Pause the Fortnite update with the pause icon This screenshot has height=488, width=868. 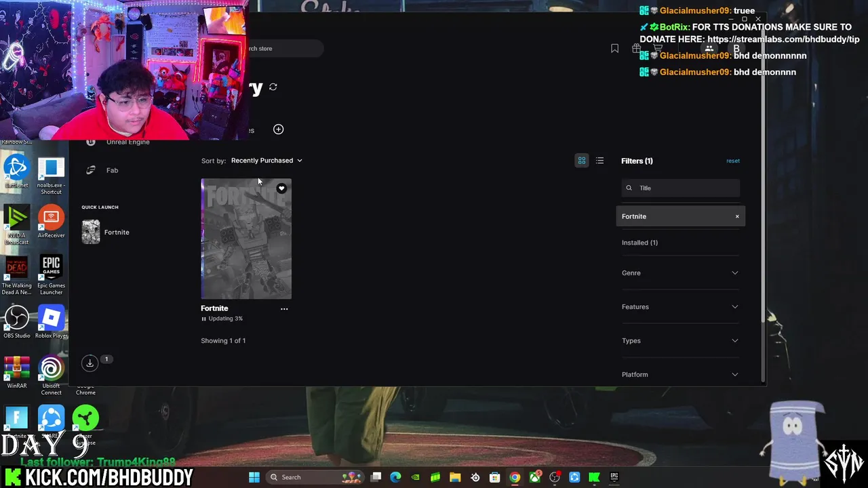203,319
